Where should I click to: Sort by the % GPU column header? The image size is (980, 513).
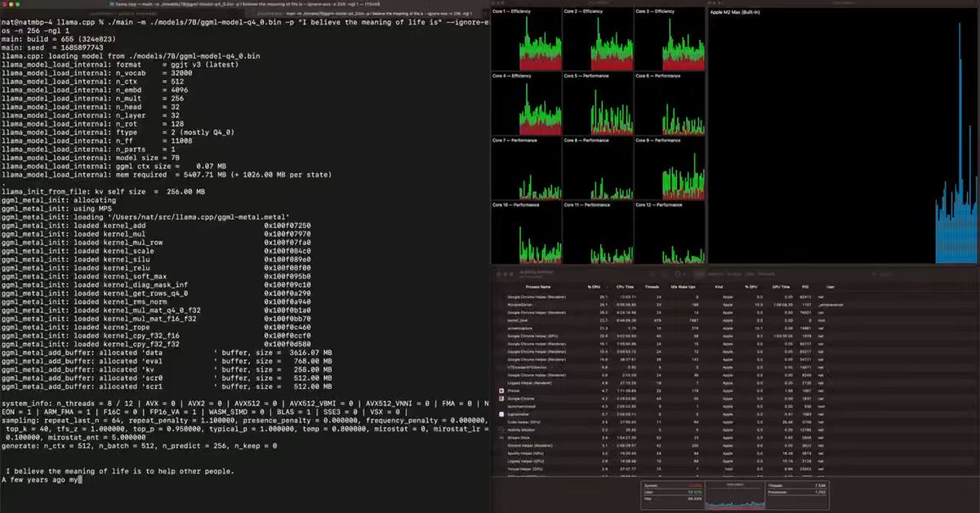[751, 287]
